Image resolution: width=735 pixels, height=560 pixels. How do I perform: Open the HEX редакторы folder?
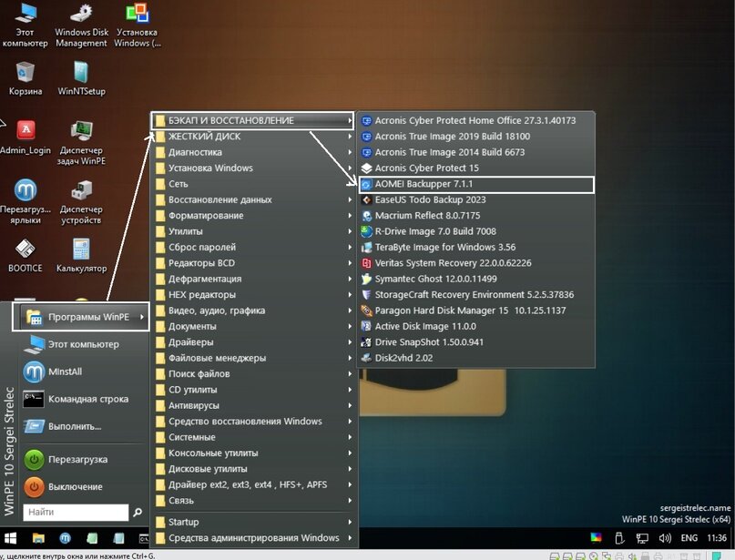coord(253,295)
